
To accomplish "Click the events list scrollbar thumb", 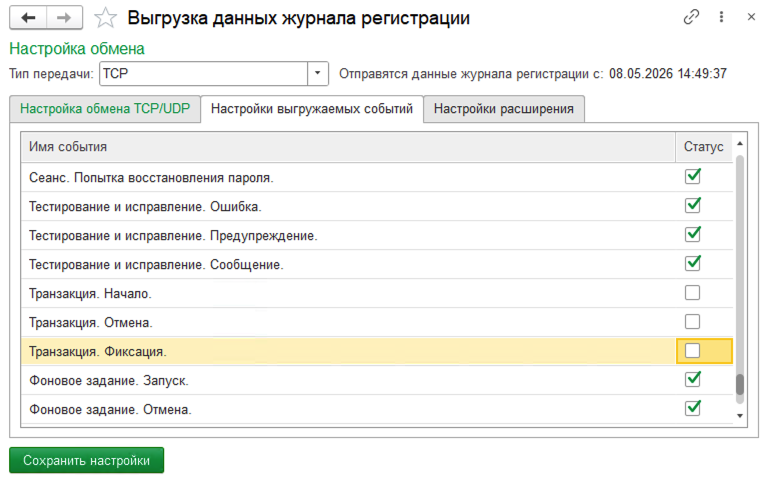I will (x=740, y=384).
